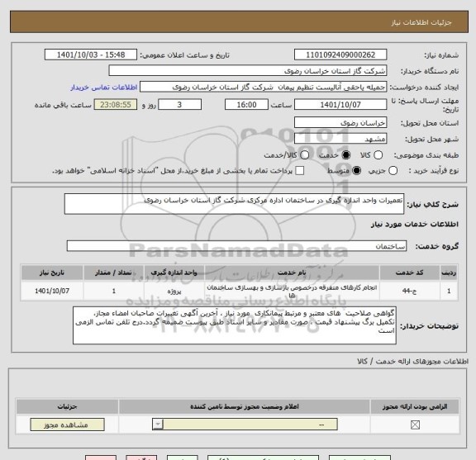Click the الزامی بودن ارائه مجوز header

click(415, 406)
